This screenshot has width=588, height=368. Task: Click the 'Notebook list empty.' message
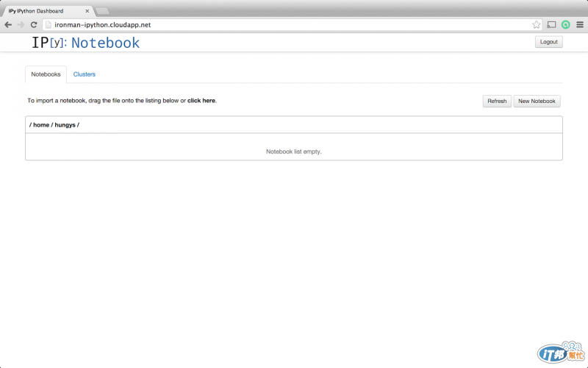click(x=293, y=152)
